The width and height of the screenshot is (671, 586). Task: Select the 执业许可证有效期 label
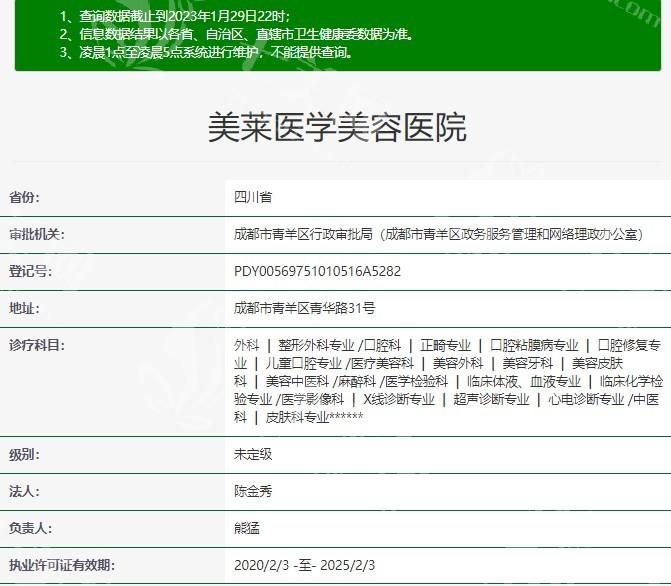62,565
